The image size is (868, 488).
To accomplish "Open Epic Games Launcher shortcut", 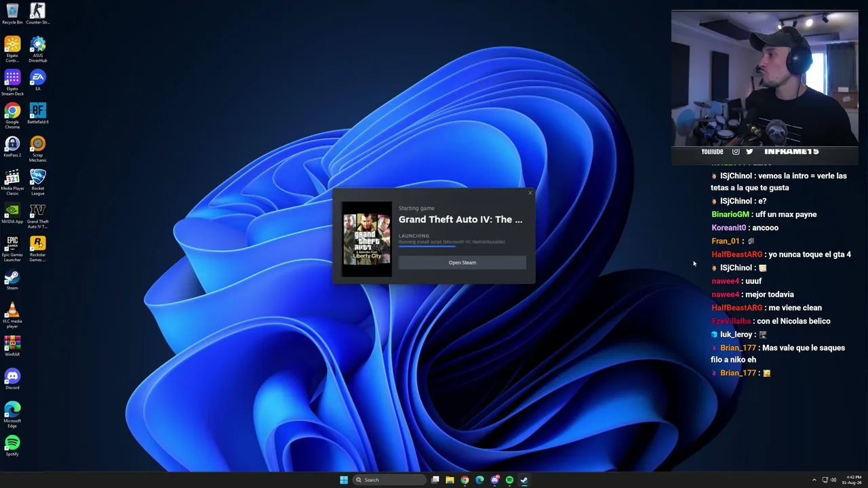I will click(12, 249).
